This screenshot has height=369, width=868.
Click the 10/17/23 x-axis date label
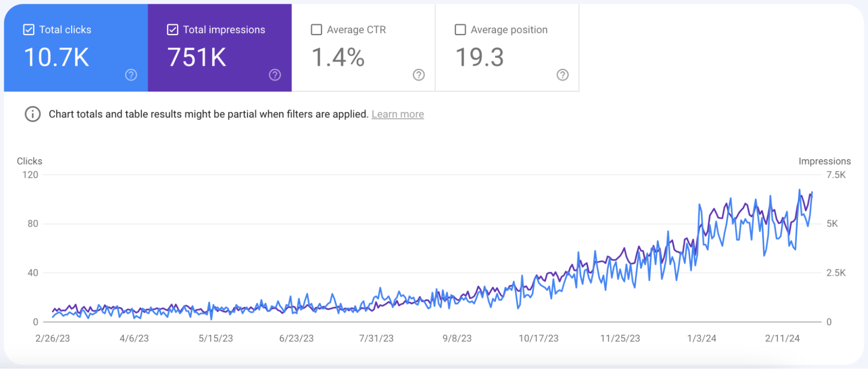538,339
